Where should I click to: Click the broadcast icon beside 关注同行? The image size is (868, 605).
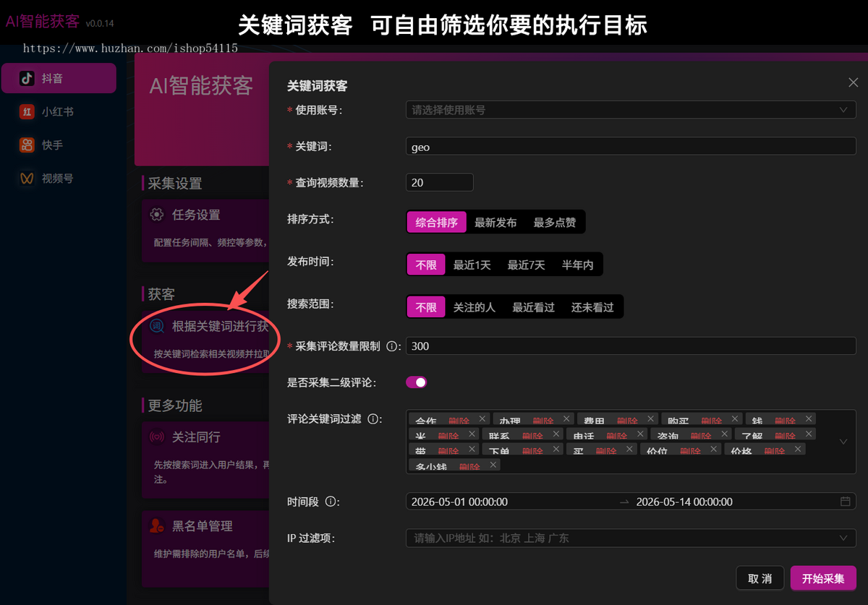(x=156, y=437)
